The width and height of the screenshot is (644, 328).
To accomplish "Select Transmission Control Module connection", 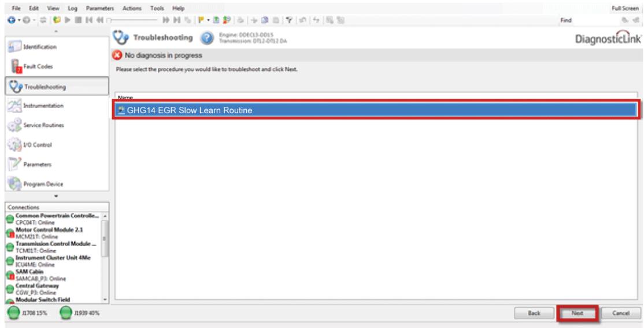I will (53, 247).
